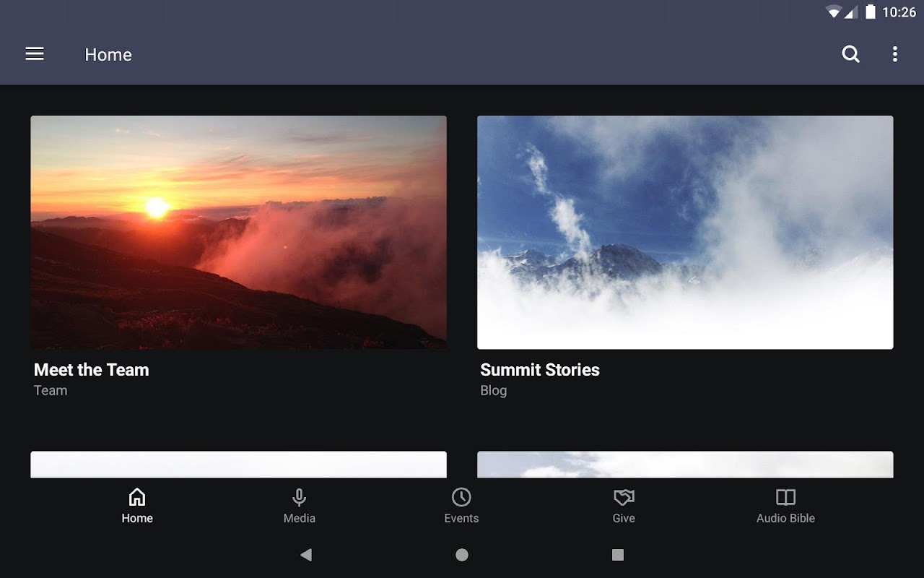The height and width of the screenshot is (578, 924).
Task: Tap the snowy mountain clouds thumbnail
Action: (685, 233)
